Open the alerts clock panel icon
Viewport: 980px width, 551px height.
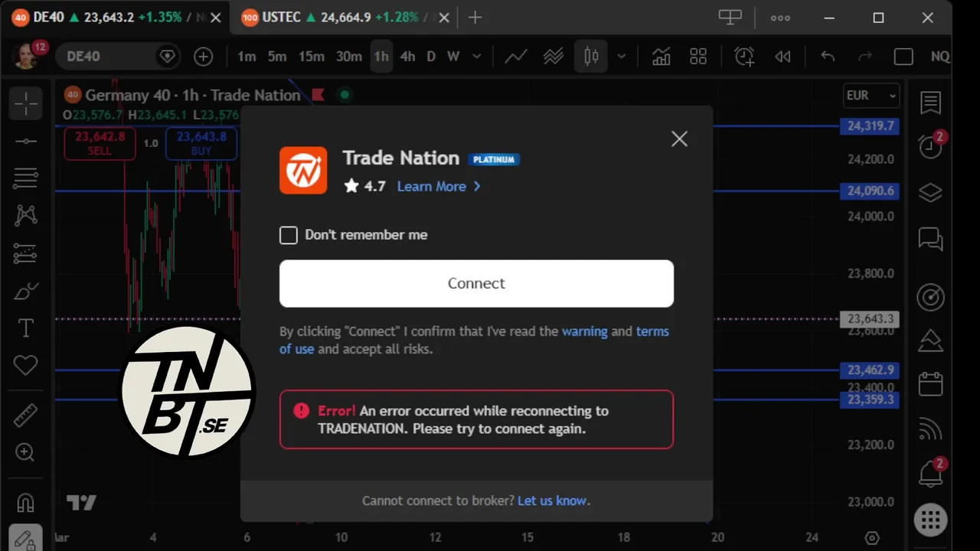click(x=930, y=145)
